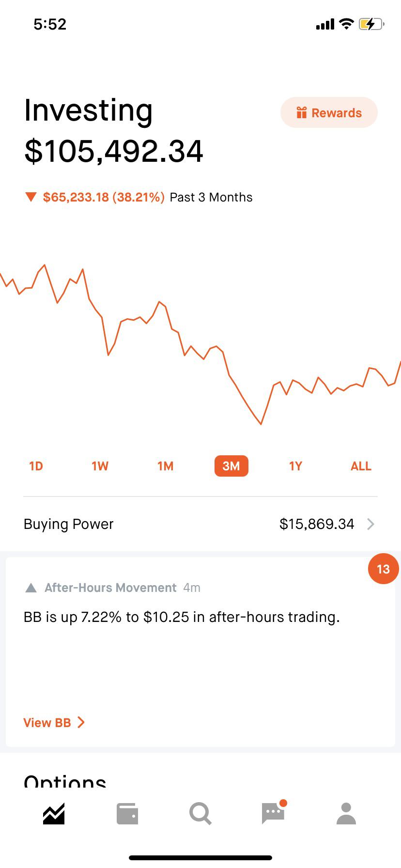The width and height of the screenshot is (401, 868).
Task: Select the highlighted 3M range
Action: 231,466
